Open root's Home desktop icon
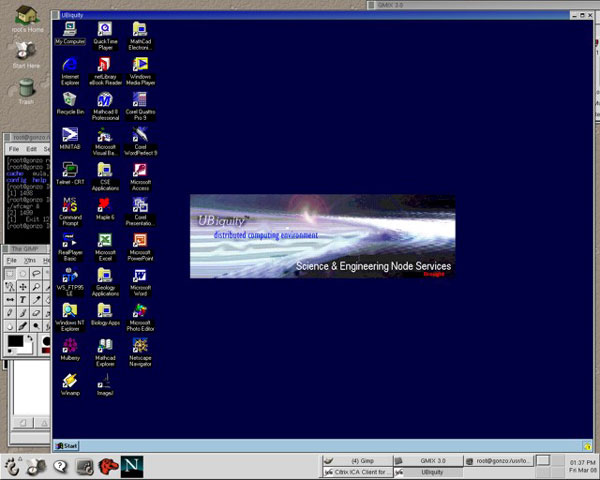Viewport: 600px width, 480px height. (27, 18)
